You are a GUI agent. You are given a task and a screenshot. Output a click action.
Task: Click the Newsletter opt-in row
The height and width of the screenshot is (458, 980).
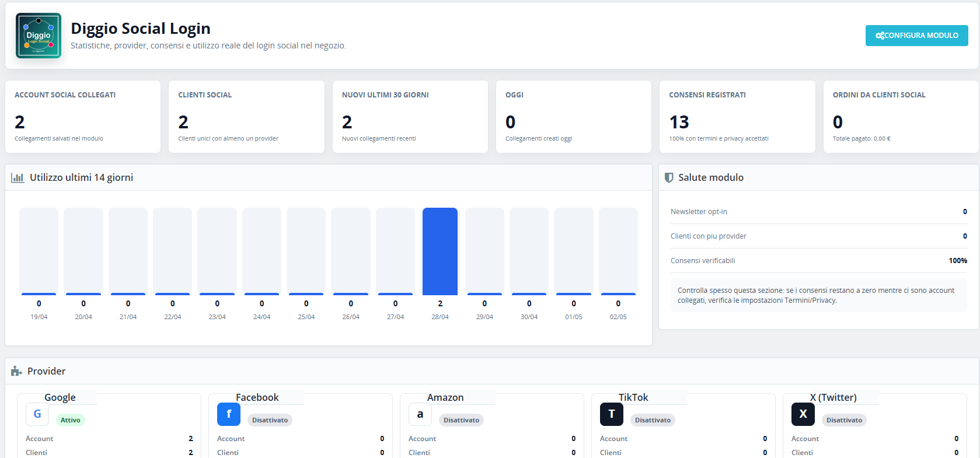click(819, 212)
